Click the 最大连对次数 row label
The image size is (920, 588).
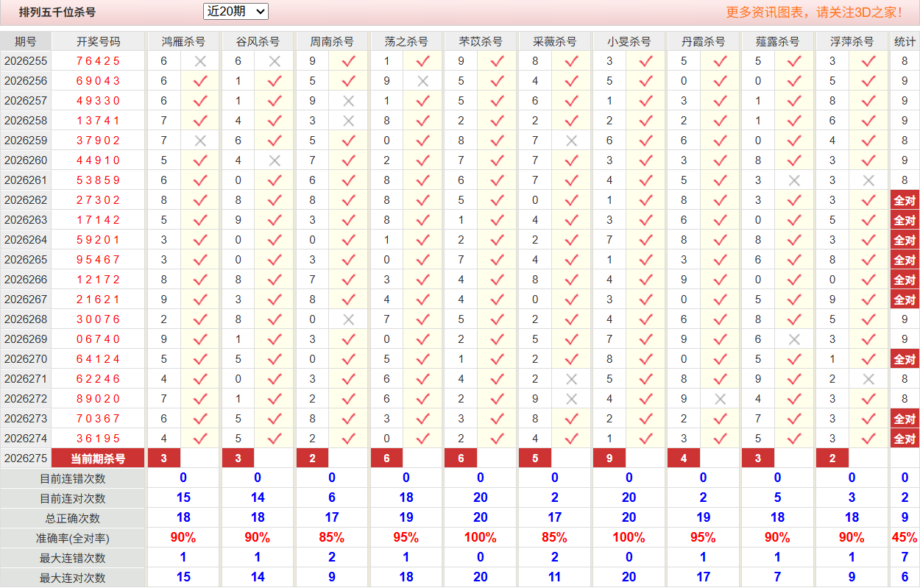coord(72,578)
